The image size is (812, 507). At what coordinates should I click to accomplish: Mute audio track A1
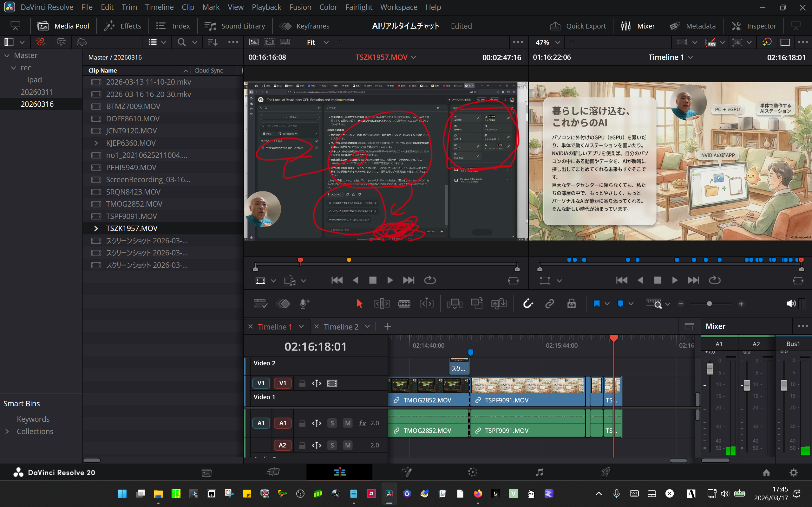(348, 423)
